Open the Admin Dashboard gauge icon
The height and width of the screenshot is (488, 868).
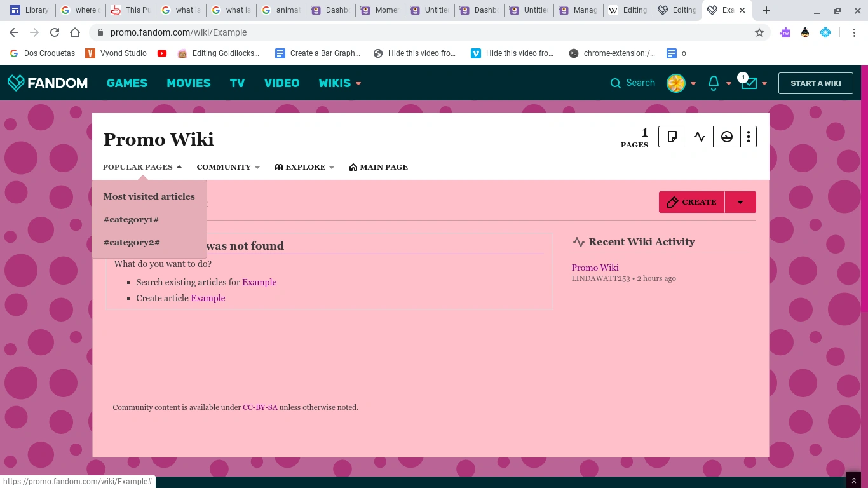coord(727,137)
